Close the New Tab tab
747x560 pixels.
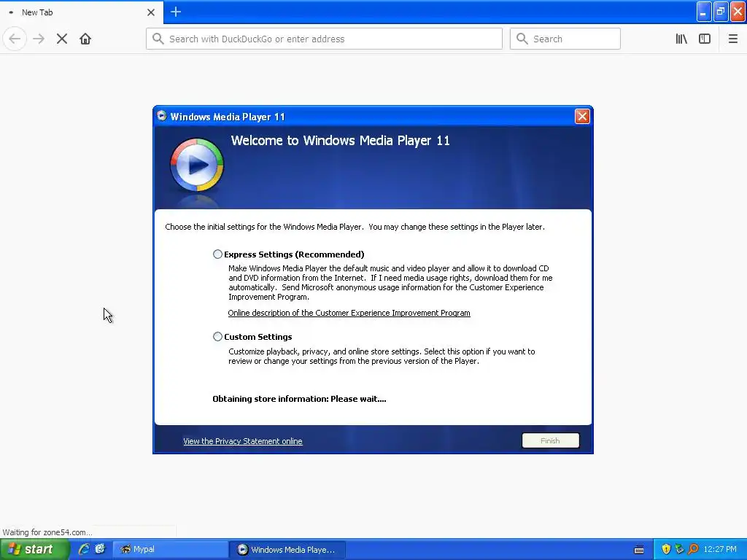pyautogui.click(x=150, y=12)
